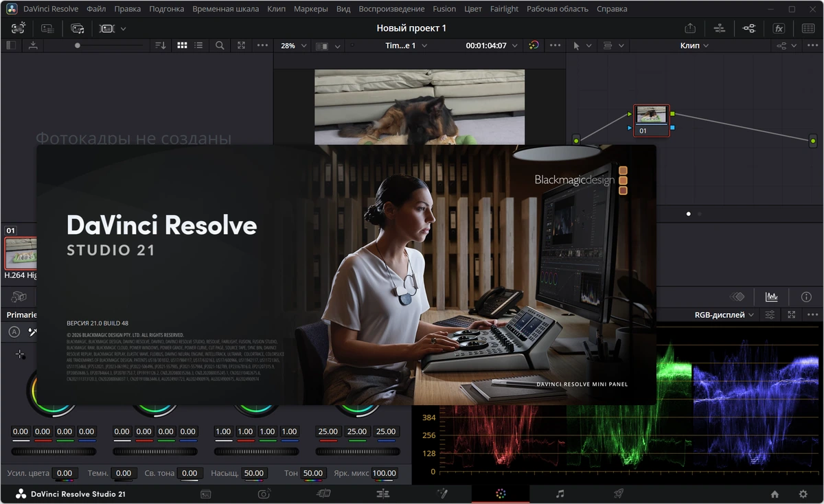This screenshot has width=824, height=504.
Task: Click the Quick Export icon
Action: 690,28
